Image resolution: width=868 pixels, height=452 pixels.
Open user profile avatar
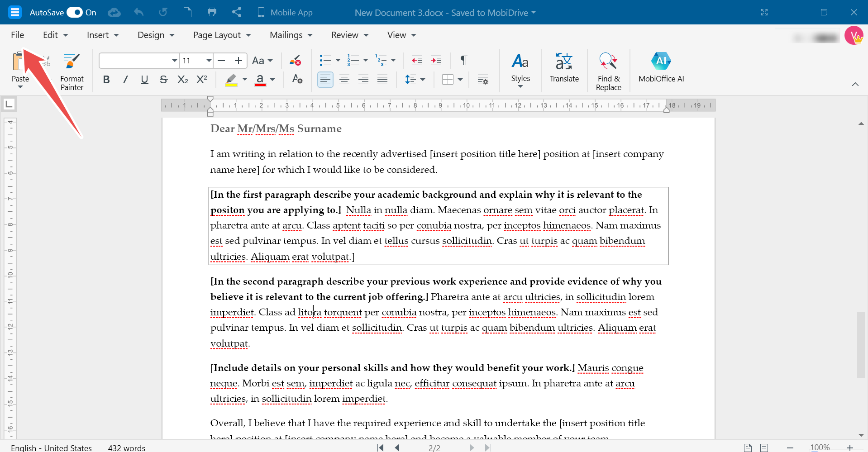(854, 35)
